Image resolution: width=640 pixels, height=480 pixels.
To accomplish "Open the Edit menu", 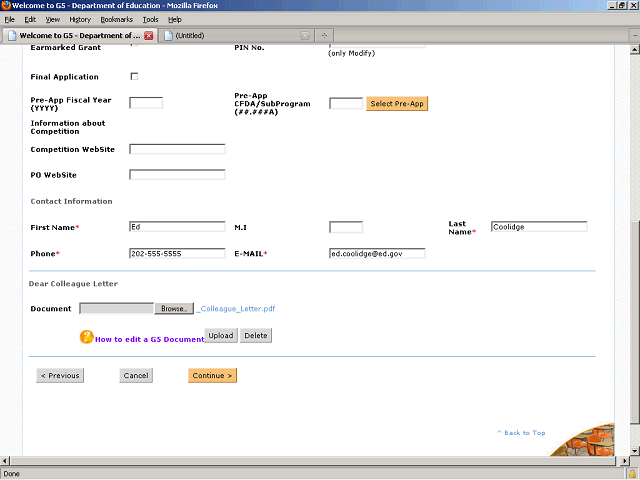I will click(x=30, y=19).
